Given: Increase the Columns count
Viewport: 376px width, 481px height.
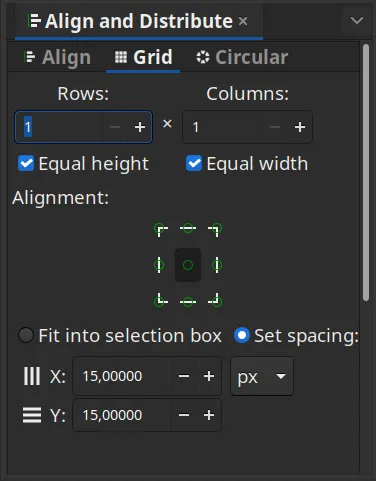Looking at the screenshot, I should [300, 127].
